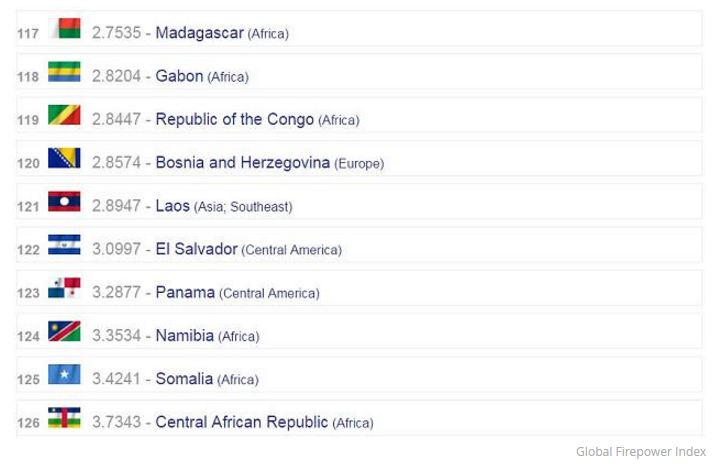Open the El Salvador link
The image size is (715, 466).
coord(197,249)
